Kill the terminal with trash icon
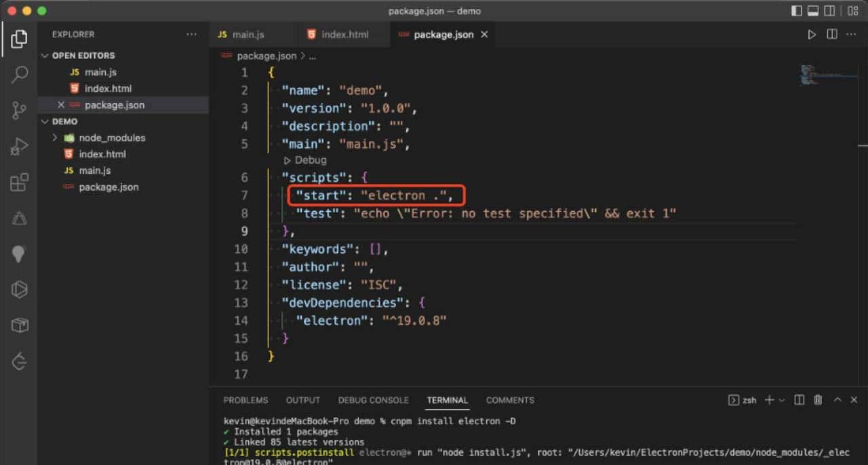This screenshot has height=465, width=868. [818, 401]
